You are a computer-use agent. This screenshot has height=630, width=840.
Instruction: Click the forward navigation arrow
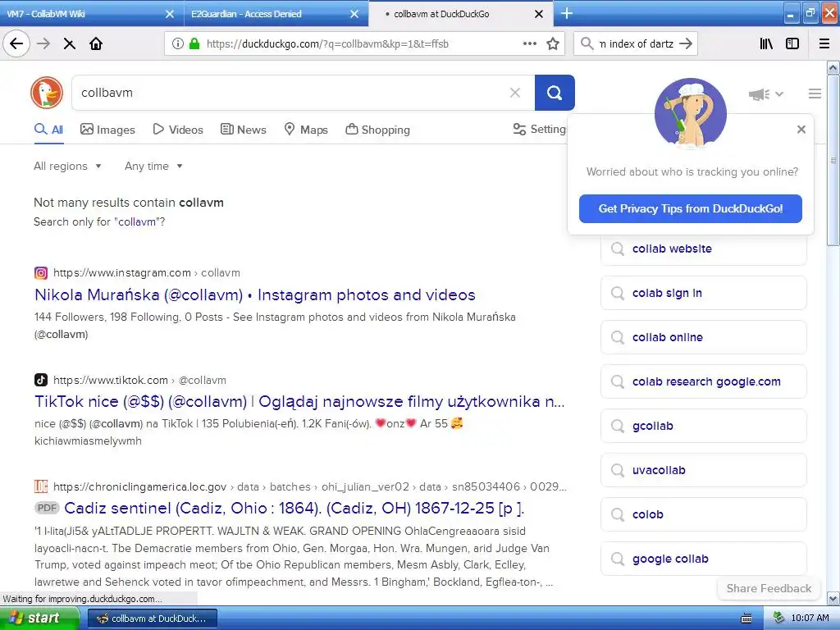tap(43, 43)
